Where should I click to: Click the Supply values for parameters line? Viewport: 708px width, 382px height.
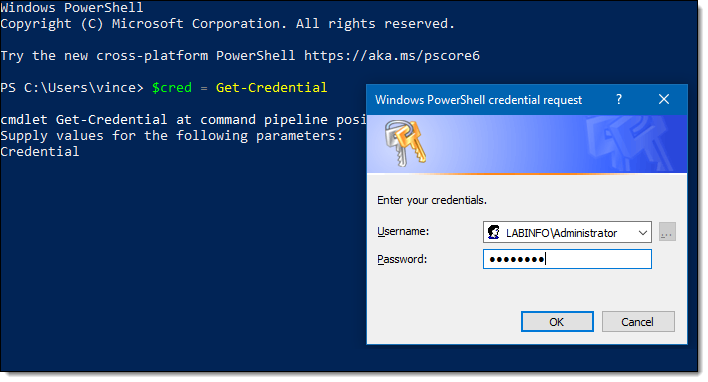point(172,135)
